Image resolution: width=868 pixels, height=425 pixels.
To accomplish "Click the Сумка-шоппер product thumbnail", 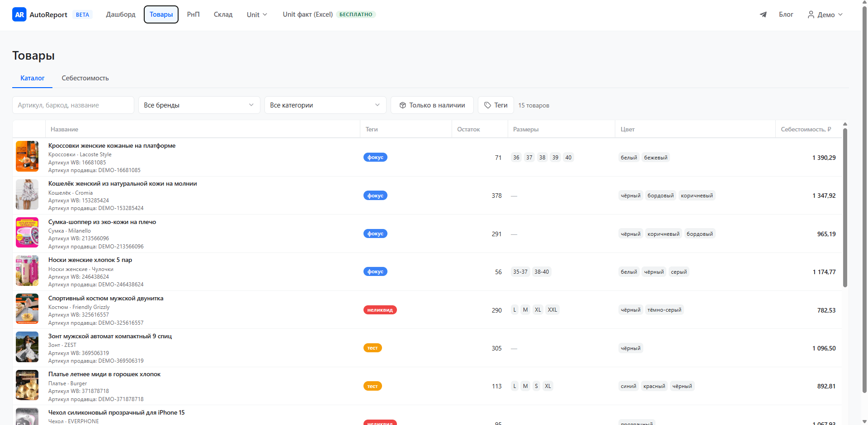I will (x=27, y=233).
